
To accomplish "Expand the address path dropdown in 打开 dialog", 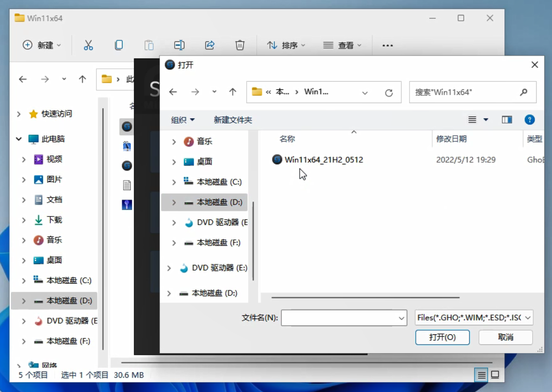I will pos(365,93).
